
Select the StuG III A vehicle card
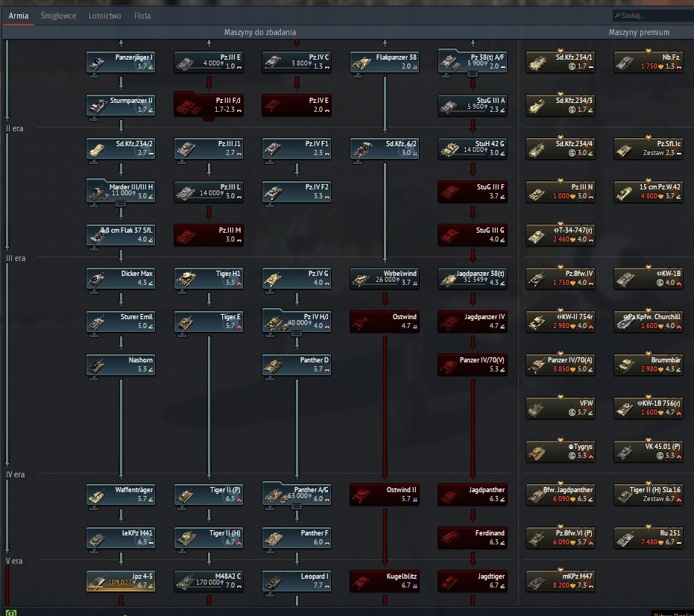pos(473,105)
